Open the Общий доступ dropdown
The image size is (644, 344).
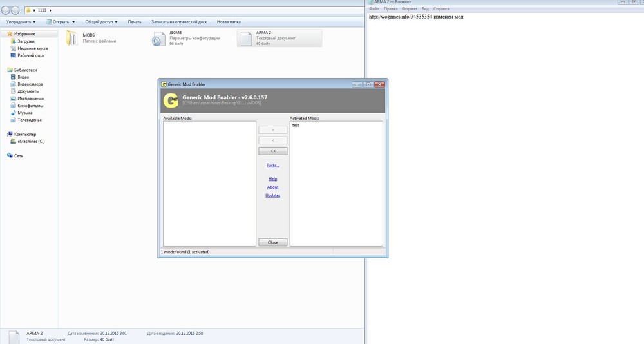(101, 22)
